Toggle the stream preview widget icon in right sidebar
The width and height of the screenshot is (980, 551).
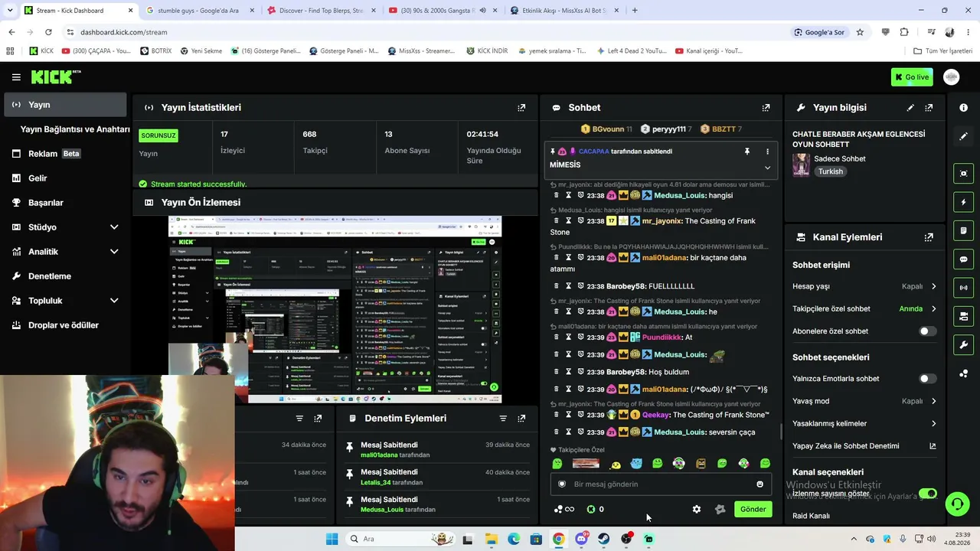tap(963, 174)
